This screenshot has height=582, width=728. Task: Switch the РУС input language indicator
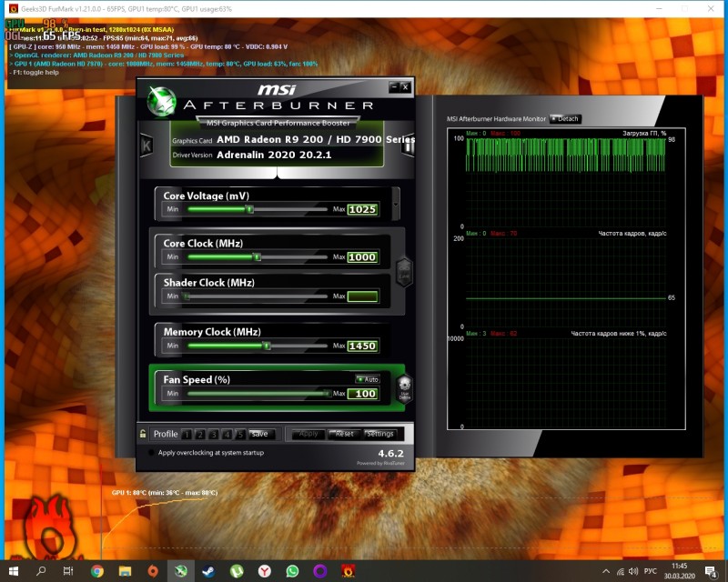point(651,571)
